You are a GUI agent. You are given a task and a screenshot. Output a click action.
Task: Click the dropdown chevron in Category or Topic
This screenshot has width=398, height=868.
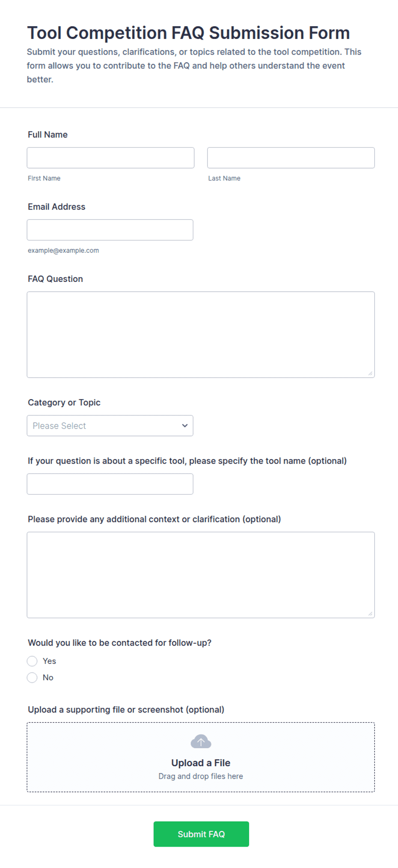click(185, 426)
